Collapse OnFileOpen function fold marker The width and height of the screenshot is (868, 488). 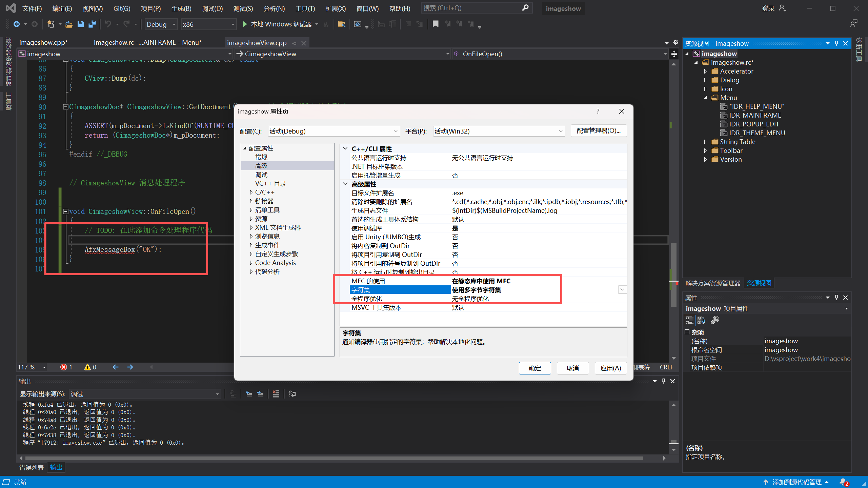click(66, 211)
